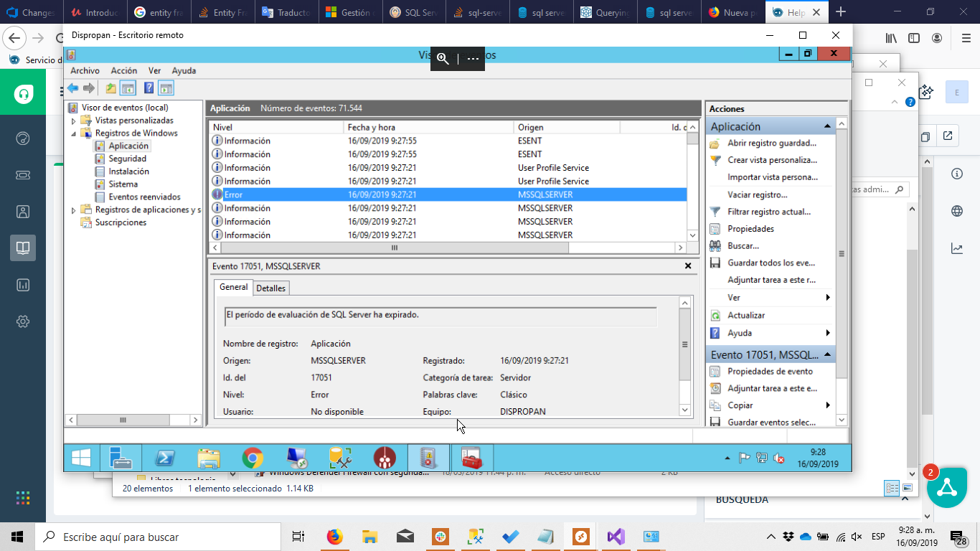
Task: Sort events by Fecha y hora column
Action: pyautogui.click(x=429, y=127)
